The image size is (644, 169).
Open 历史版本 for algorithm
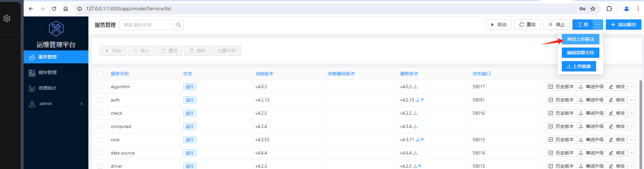click(x=561, y=87)
